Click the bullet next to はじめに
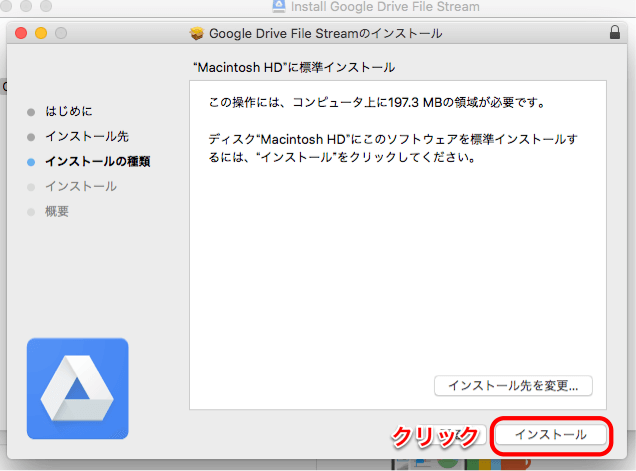Image resolution: width=636 pixels, height=471 pixels. pos(31,112)
